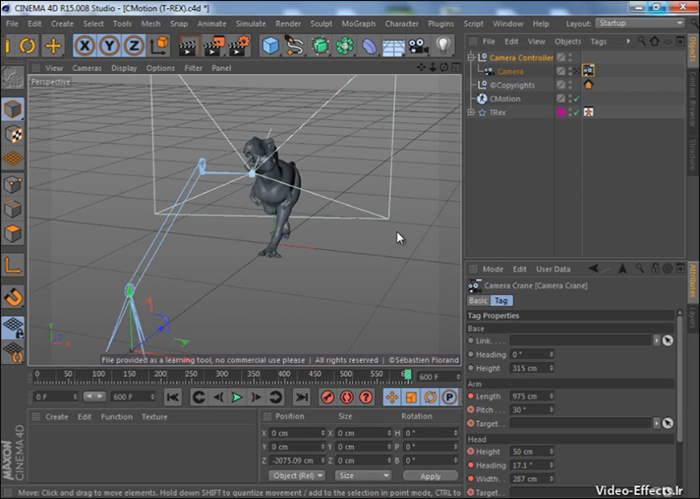The image size is (700, 499).
Task: Go to start of animation
Action: pos(173,397)
